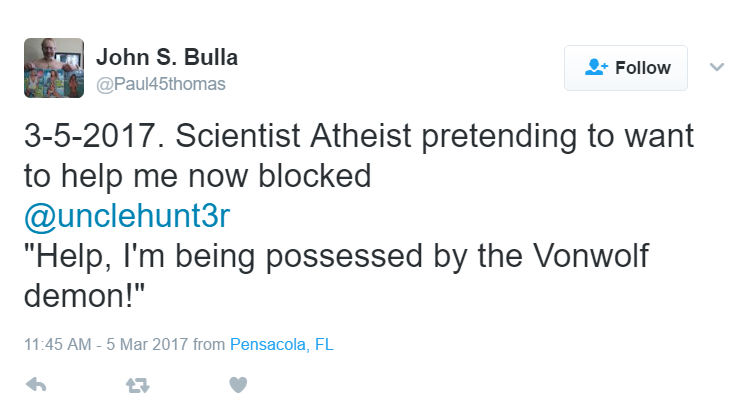Open profile via John S. Bulla name

pyautogui.click(x=167, y=57)
